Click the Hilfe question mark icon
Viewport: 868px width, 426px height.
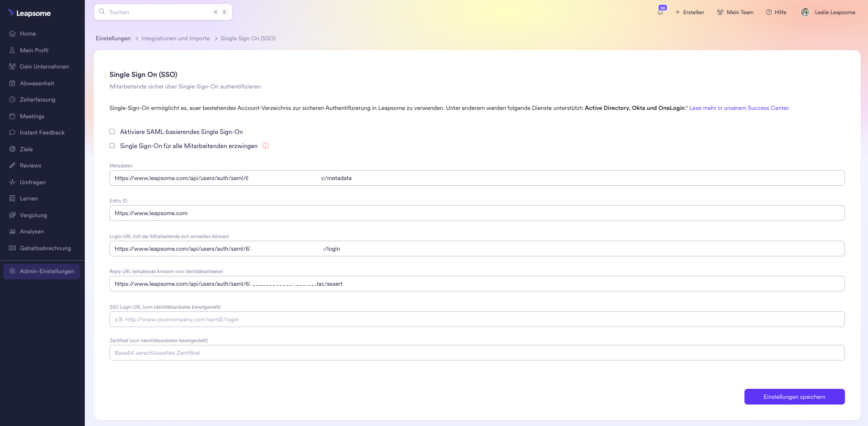click(x=769, y=12)
